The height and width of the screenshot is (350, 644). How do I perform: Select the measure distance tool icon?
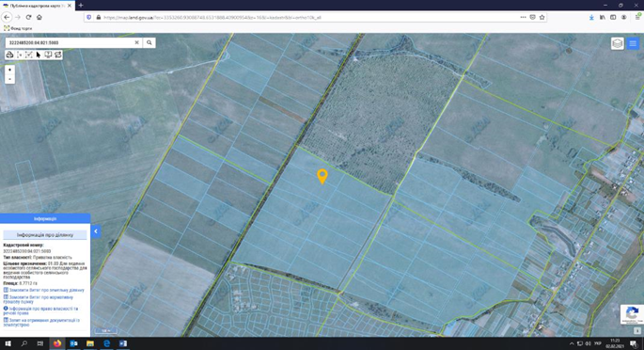20,55
